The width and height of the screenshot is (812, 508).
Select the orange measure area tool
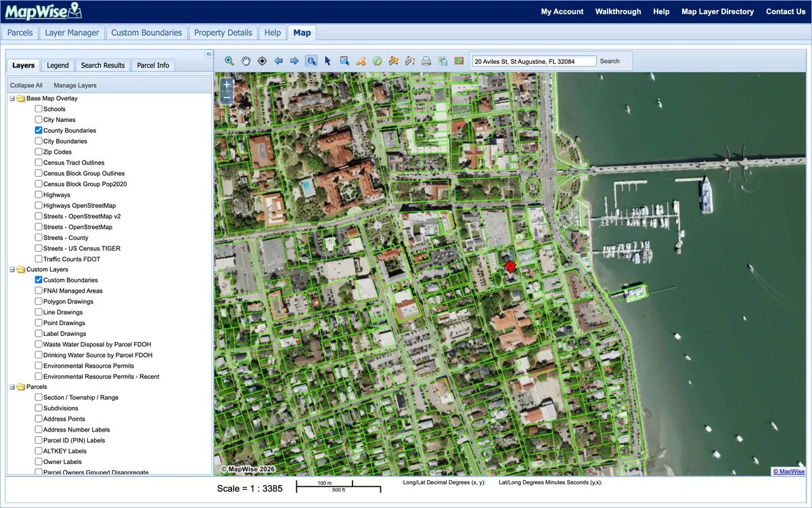(393, 61)
